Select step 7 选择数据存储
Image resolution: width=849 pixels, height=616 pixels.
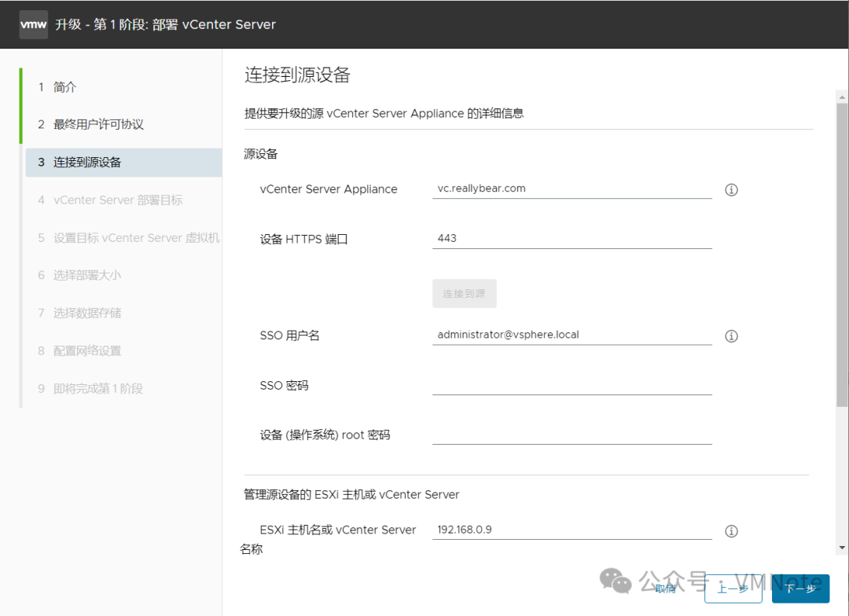point(123,313)
